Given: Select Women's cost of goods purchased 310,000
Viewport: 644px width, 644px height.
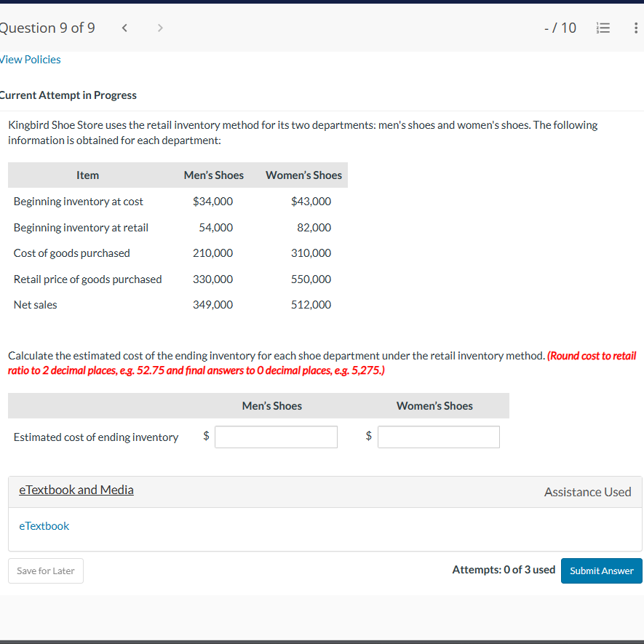Looking at the screenshot, I should 311,253.
